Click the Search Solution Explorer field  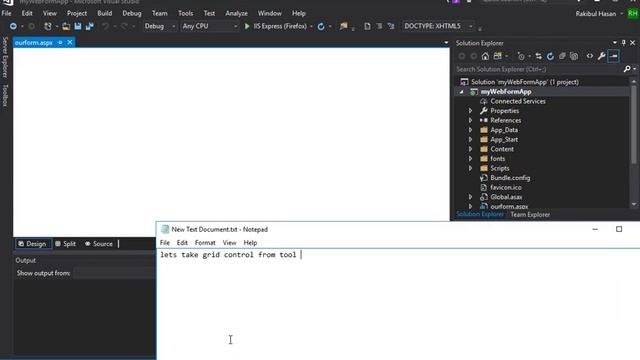pyautogui.click(x=538, y=69)
